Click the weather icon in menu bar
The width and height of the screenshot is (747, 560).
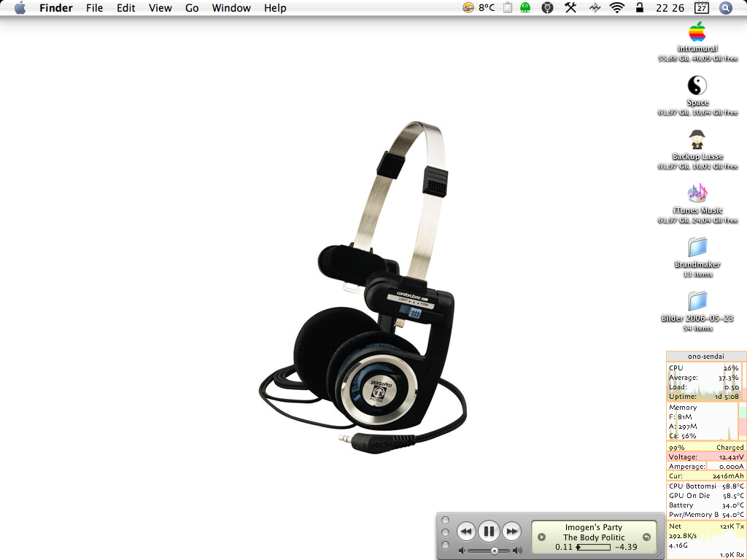(468, 7)
